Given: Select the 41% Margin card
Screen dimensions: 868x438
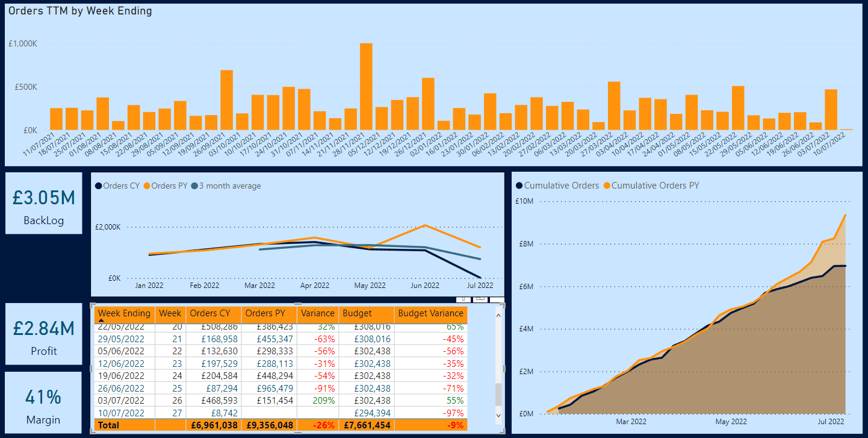Looking at the screenshot, I should [x=43, y=402].
